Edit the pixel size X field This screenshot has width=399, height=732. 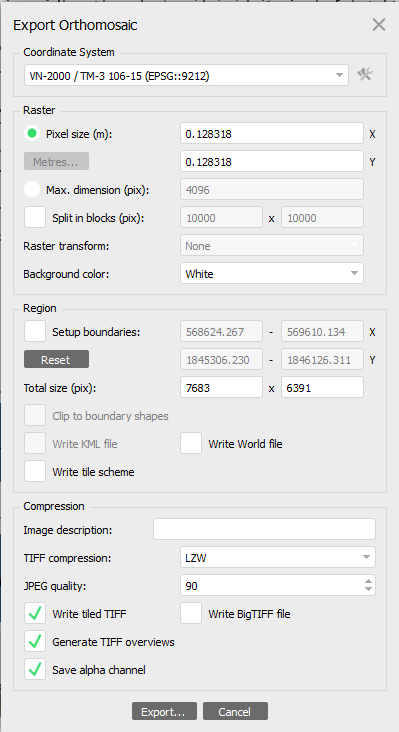pos(272,134)
